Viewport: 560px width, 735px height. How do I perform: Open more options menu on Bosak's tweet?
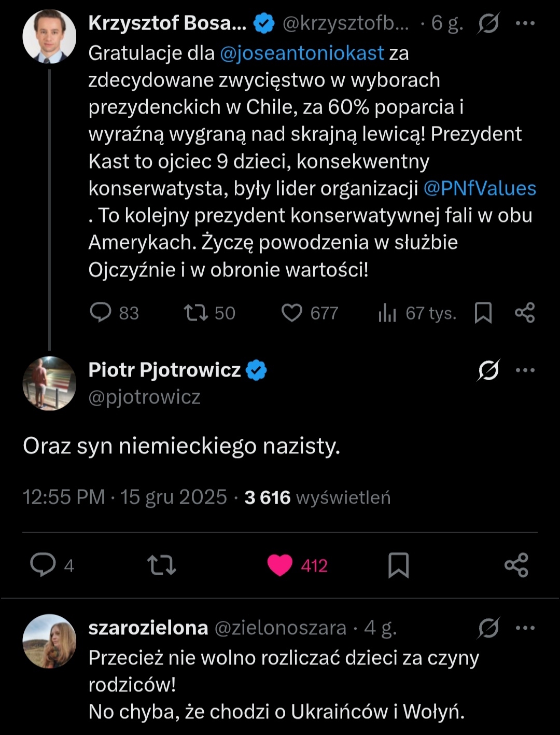(x=525, y=23)
